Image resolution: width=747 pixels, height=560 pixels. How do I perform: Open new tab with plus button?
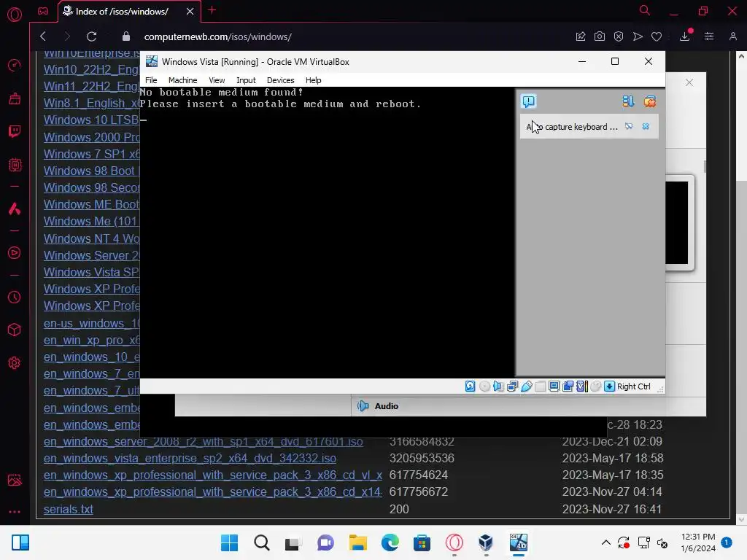pos(212,10)
